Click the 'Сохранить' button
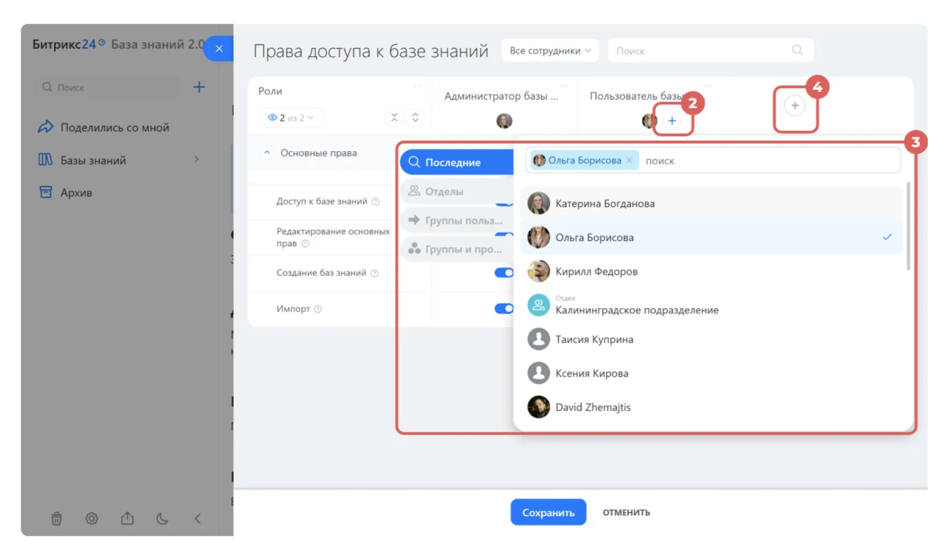Image resolution: width=947 pixels, height=560 pixels. click(x=548, y=512)
